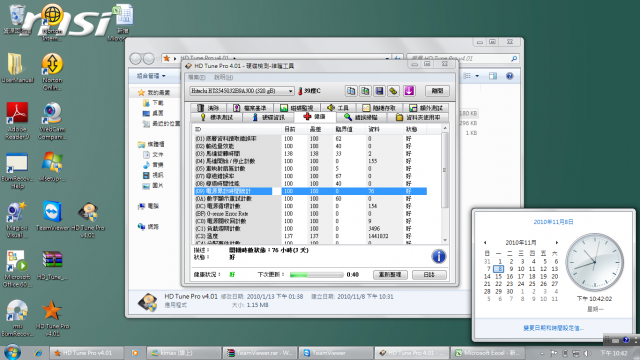Open the Recycle Bin desktop icon
Image resolution: width=640 pixels, height=360 pixels.
(17, 20)
